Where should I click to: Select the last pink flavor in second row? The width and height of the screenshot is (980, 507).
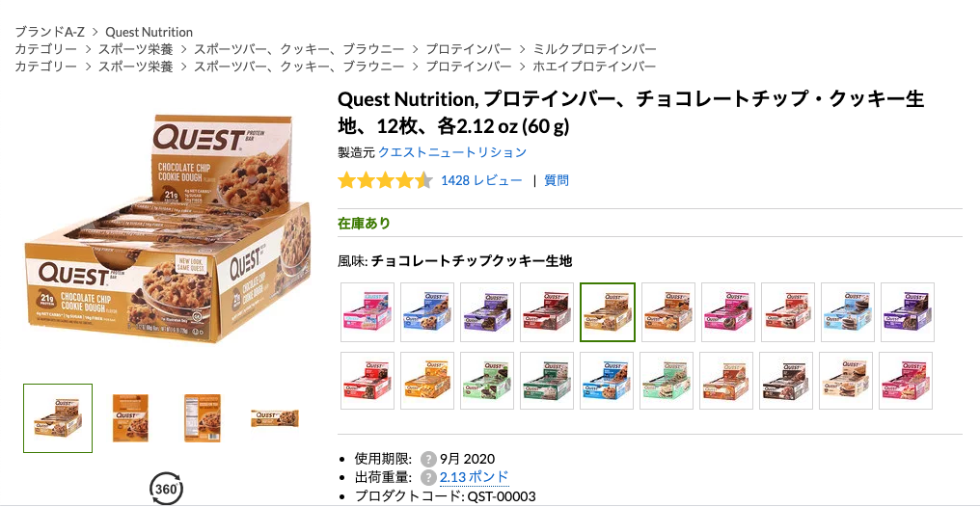click(x=907, y=381)
